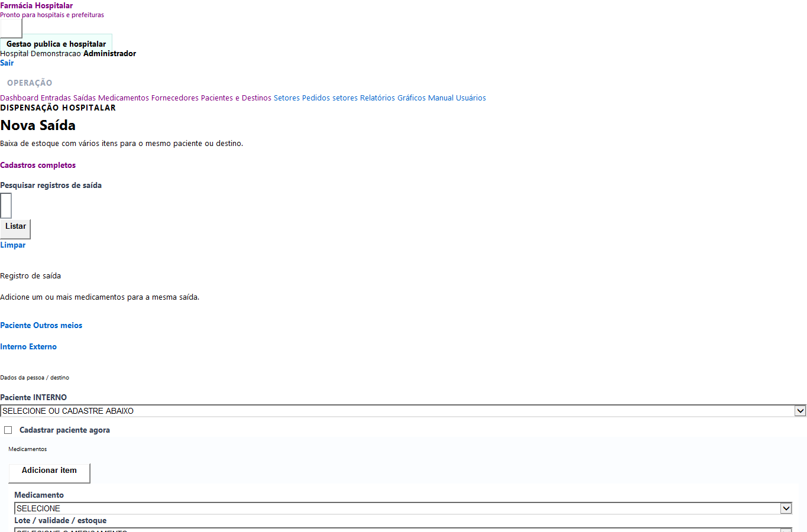The width and height of the screenshot is (807, 532).
Task: Open the Dashboard menu item
Action: 19,98
